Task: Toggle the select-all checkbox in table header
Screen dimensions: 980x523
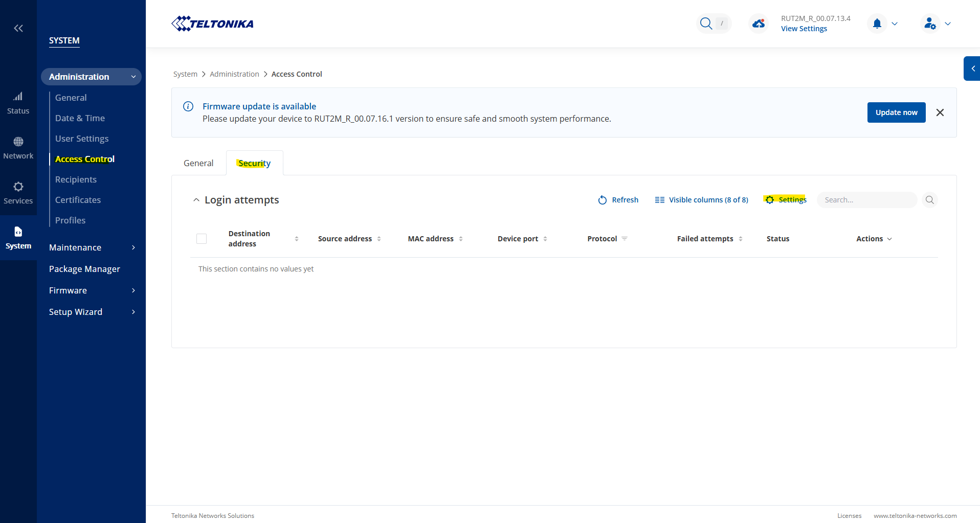Action: pyautogui.click(x=202, y=239)
